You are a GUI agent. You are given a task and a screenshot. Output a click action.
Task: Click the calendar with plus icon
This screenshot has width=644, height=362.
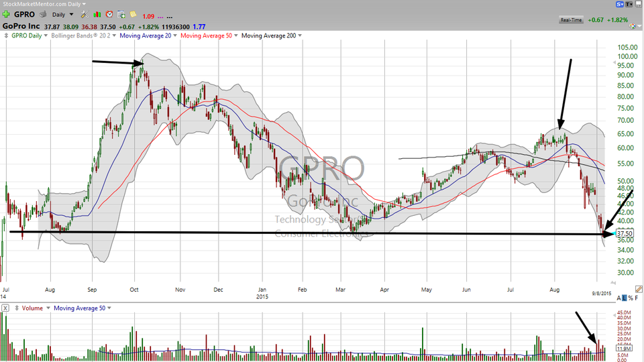point(121,14)
